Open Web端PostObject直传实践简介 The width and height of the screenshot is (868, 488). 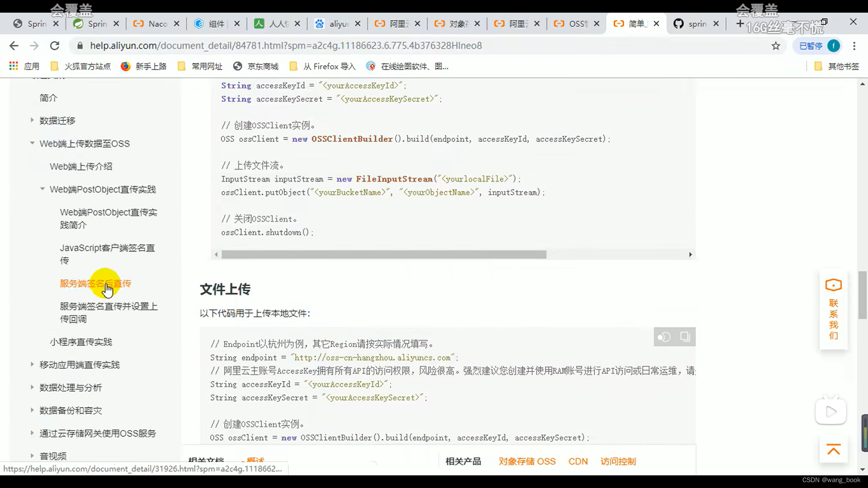[x=108, y=218]
